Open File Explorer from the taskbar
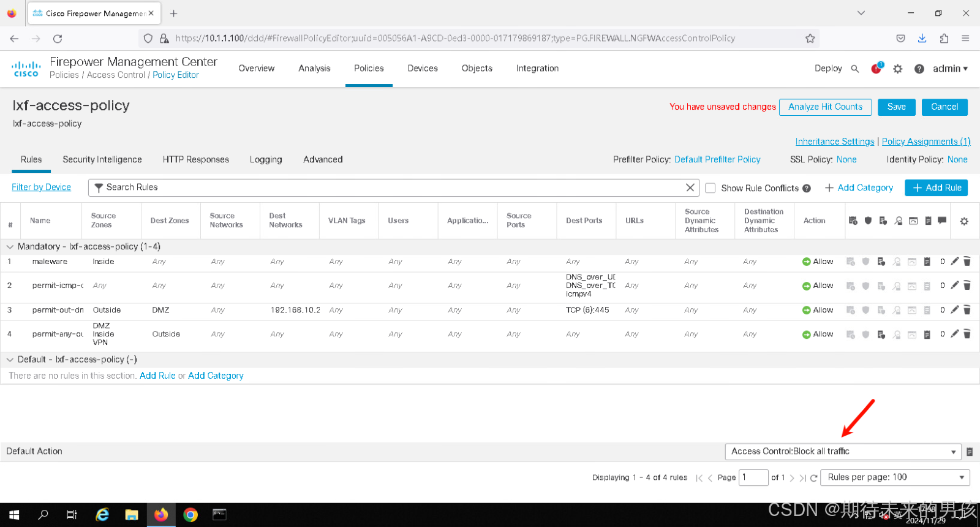Image resolution: width=980 pixels, height=527 pixels. point(132,515)
